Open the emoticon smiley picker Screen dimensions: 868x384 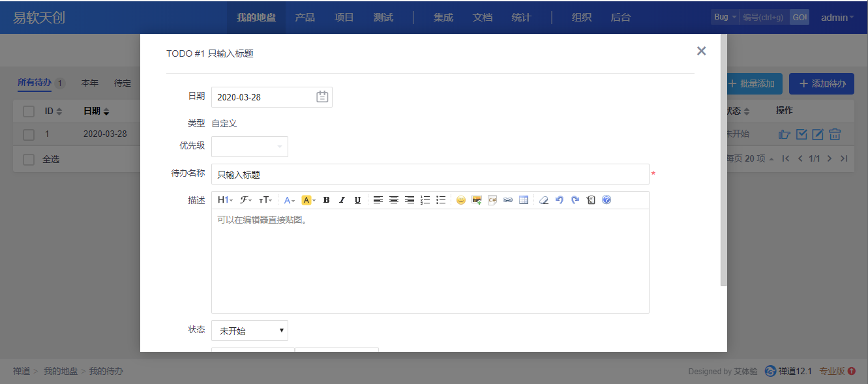click(461, 200)
